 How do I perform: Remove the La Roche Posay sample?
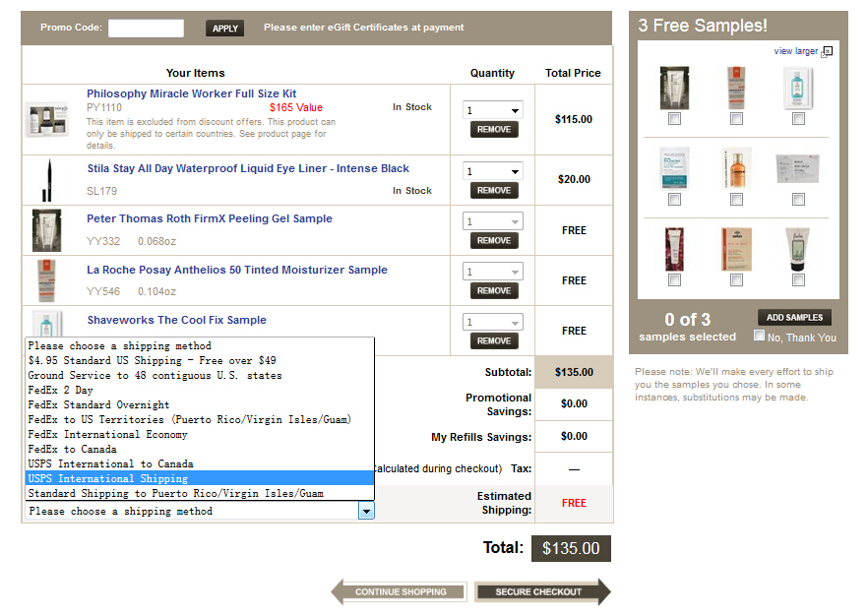click(494, 291)
